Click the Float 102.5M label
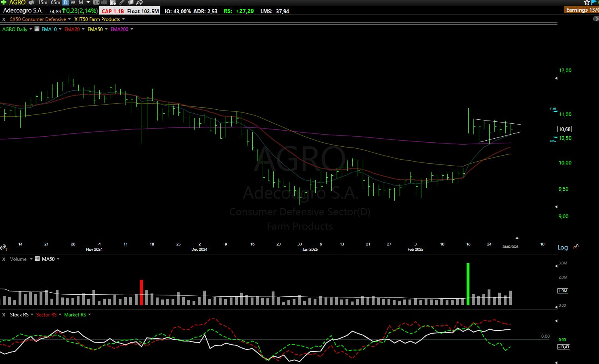Viewport: 599px width, 364px height. 143,11
